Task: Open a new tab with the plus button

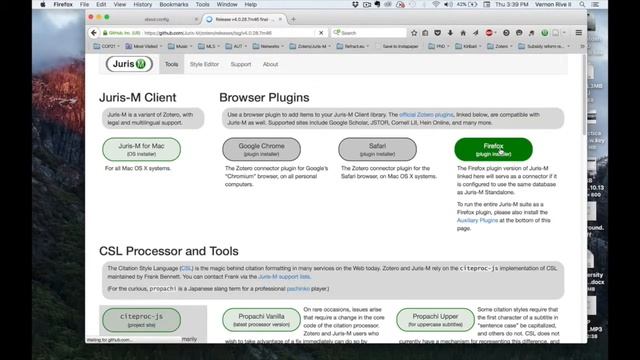Action: [x=293, y=19]
